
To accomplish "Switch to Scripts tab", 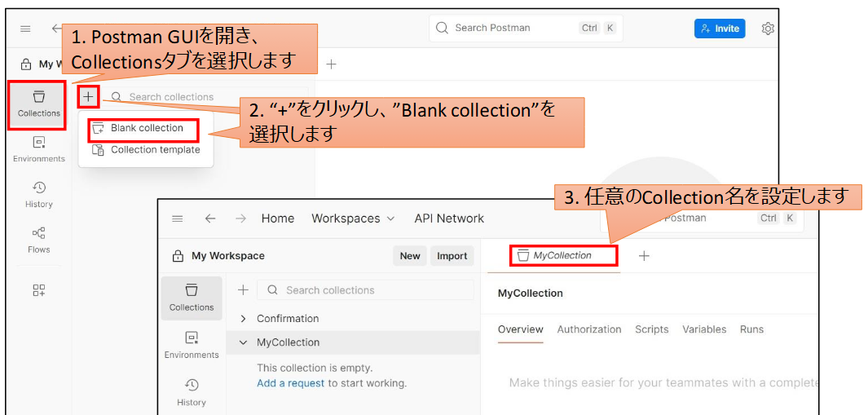I will (x=651, y=329).
